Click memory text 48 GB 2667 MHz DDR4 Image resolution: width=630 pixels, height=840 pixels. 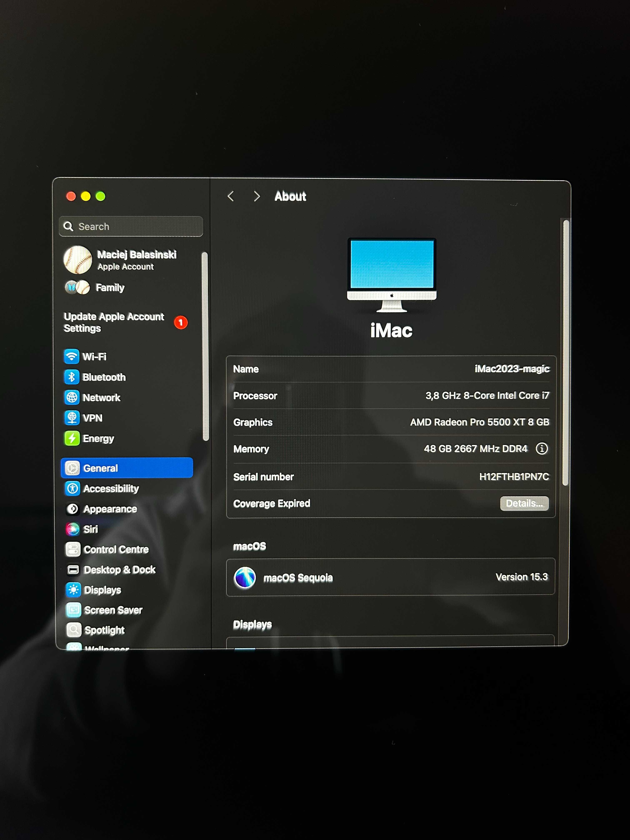(x=476, y=449)
